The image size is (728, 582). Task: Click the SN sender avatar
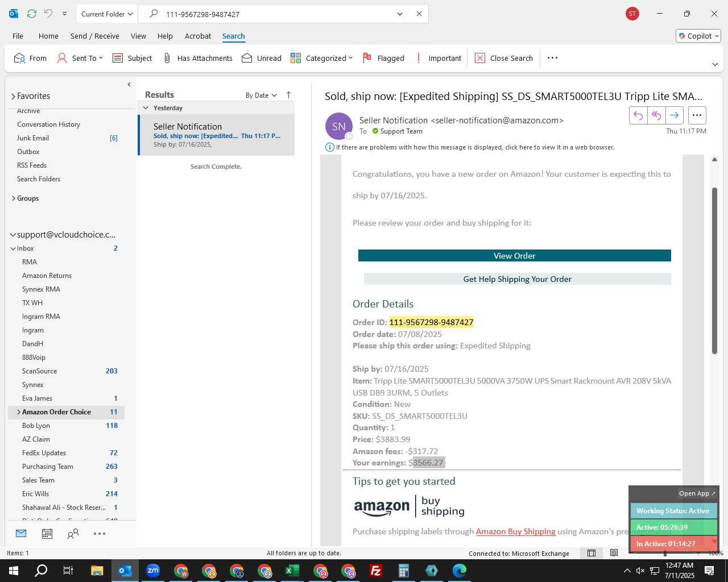click(x=339, y=126)
